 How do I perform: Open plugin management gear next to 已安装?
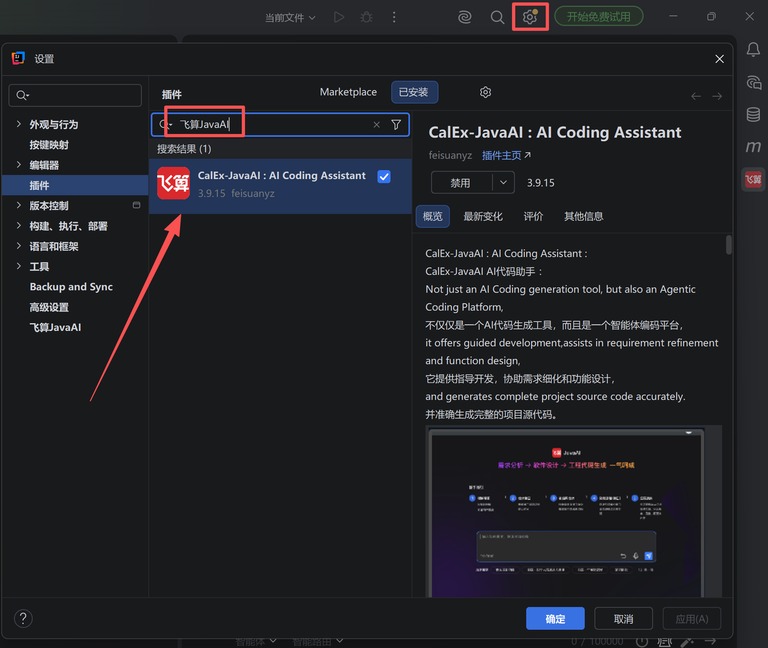[x=485, y=92]
